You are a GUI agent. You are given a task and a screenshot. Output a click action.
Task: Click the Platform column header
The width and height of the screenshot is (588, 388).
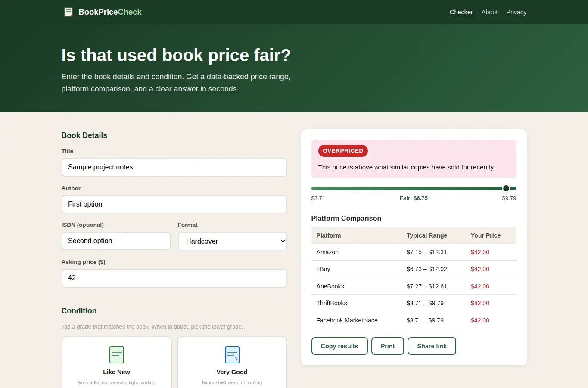[x=329, y=235]
